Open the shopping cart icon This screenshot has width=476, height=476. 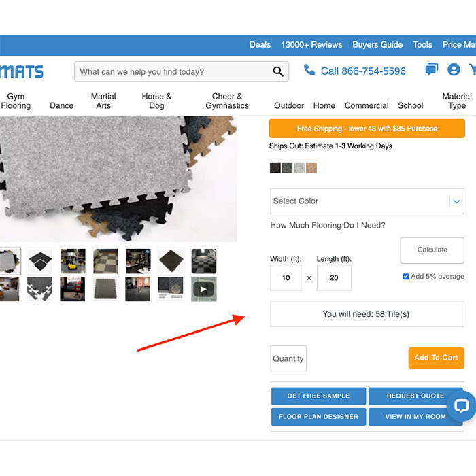click(473, 70)
